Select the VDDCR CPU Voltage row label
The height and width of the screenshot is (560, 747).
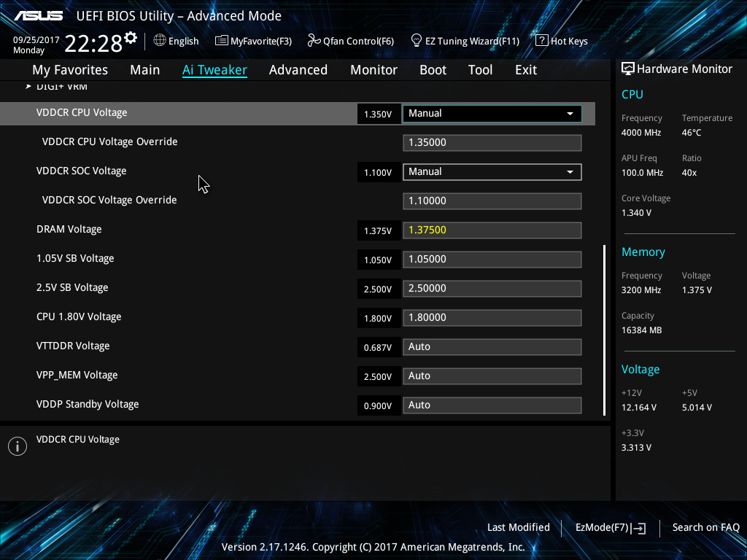click(x=82, y=113)
